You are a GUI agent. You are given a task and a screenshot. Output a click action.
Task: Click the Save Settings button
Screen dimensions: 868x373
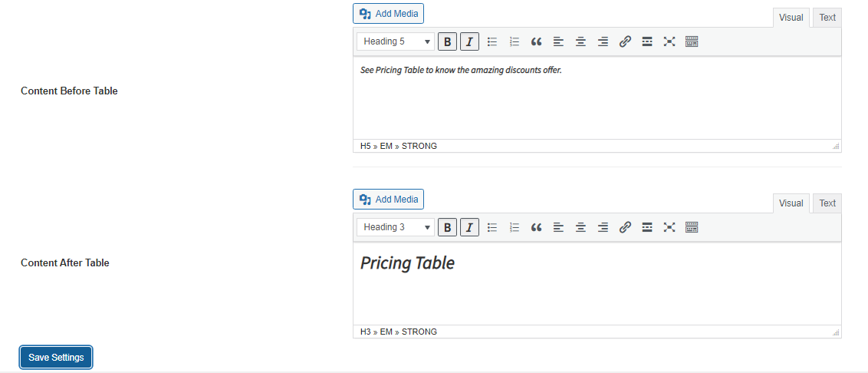tap(56, 358)
